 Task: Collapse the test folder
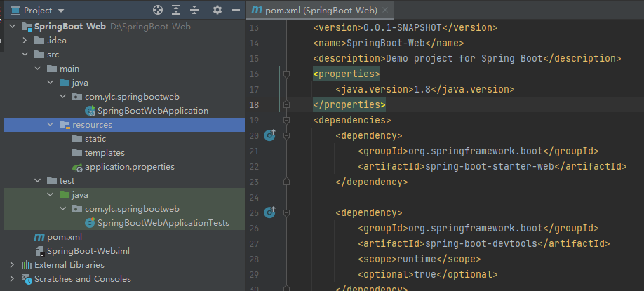(37, 181)
